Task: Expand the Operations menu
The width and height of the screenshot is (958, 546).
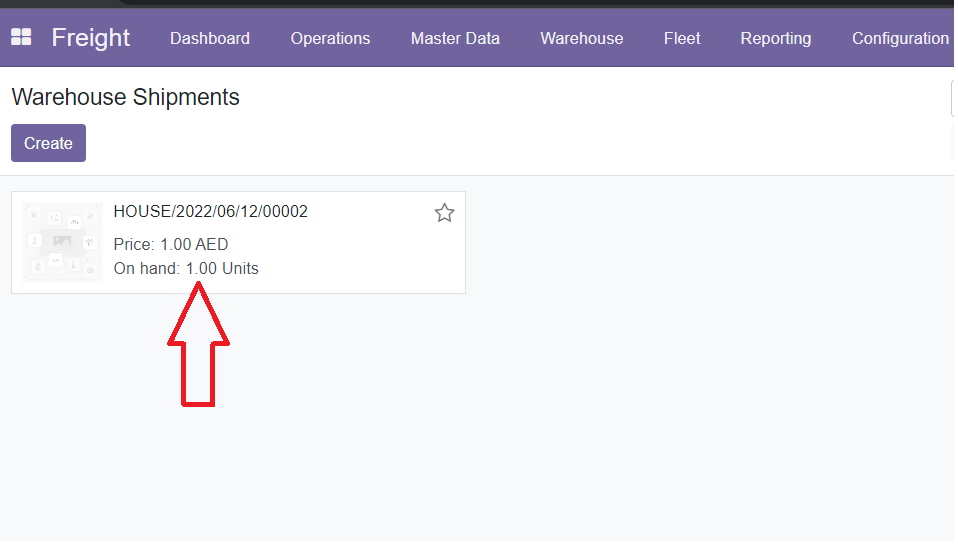Action: tap(330, 39)
